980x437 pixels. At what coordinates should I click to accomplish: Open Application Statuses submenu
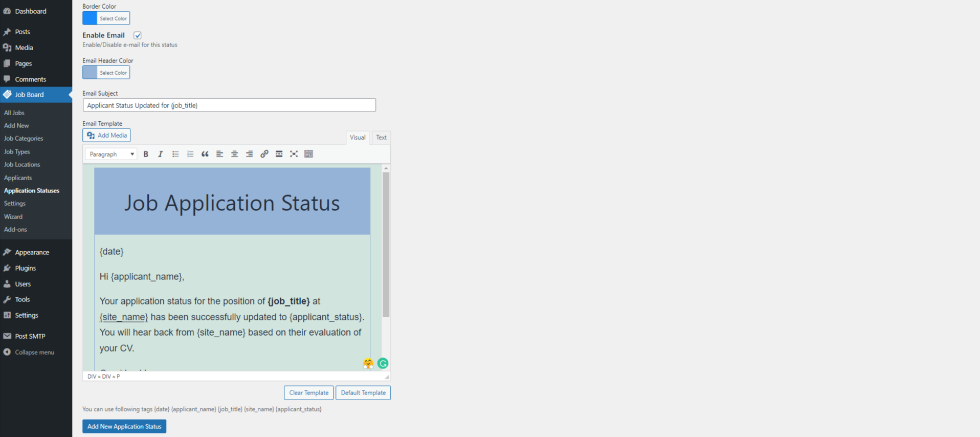pos(32,191)
